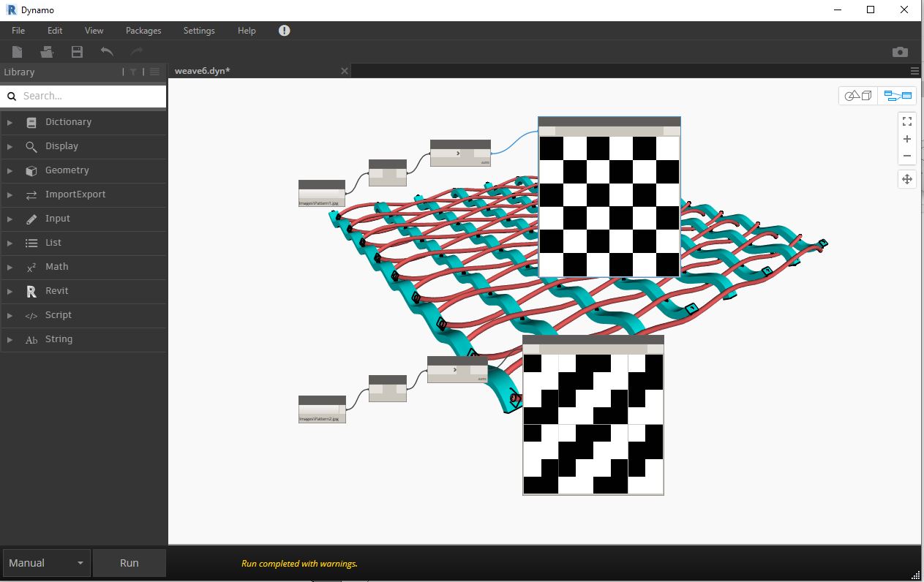Click the redo arrow icon
This screenshot has height=582, width=924.
tap(136, 51)
